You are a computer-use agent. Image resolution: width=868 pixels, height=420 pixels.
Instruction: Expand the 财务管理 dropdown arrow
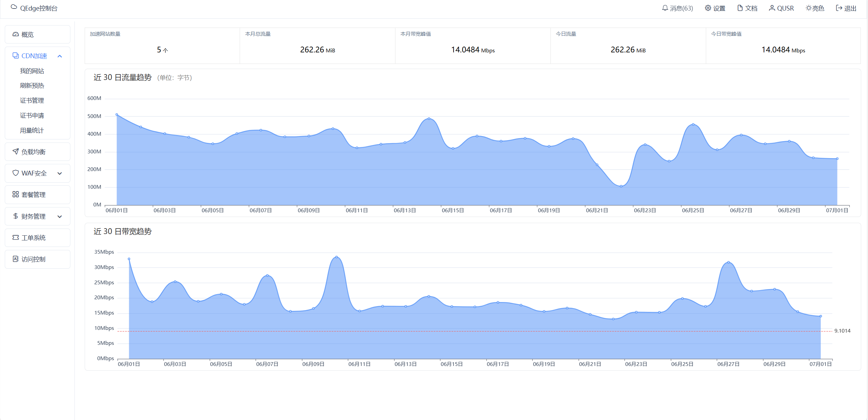tap(60, 217)
